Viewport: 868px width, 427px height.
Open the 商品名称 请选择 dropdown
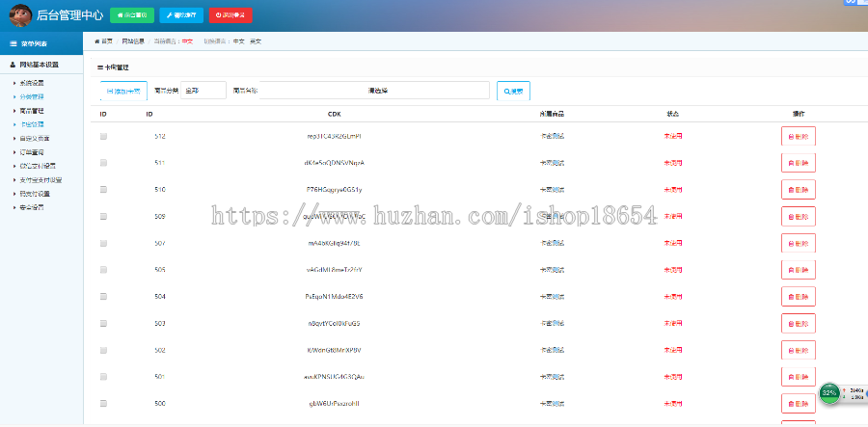click(375, 91)
